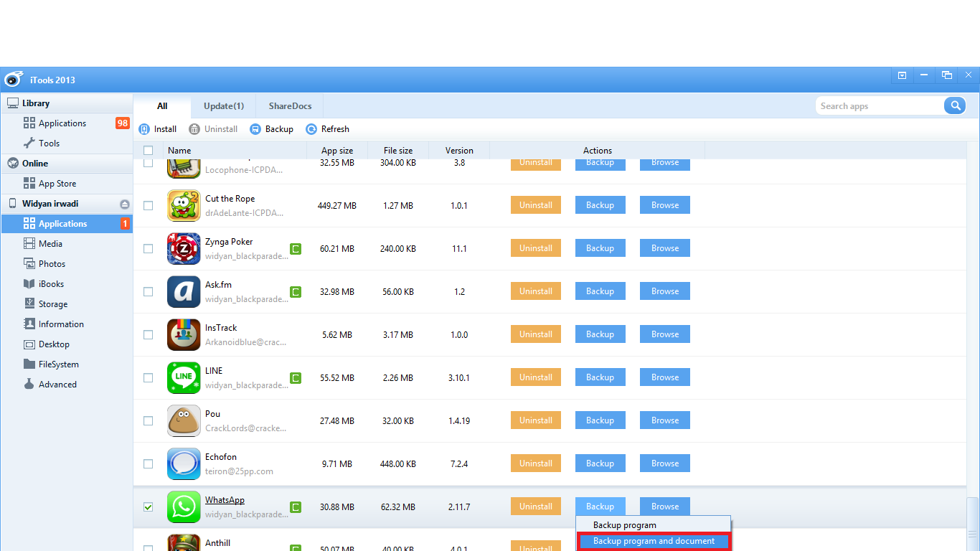
Task: Choose Backup program menu option
Action: click(654, 525)
